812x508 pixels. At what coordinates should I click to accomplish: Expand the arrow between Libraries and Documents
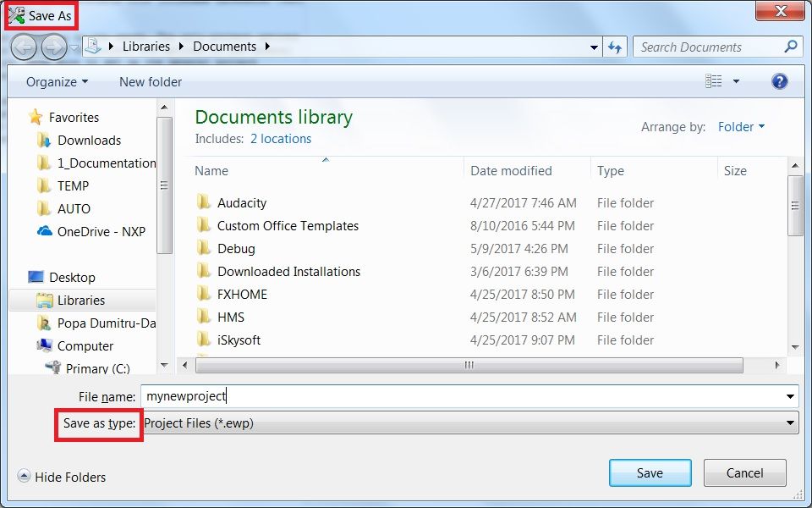(181, 46)
